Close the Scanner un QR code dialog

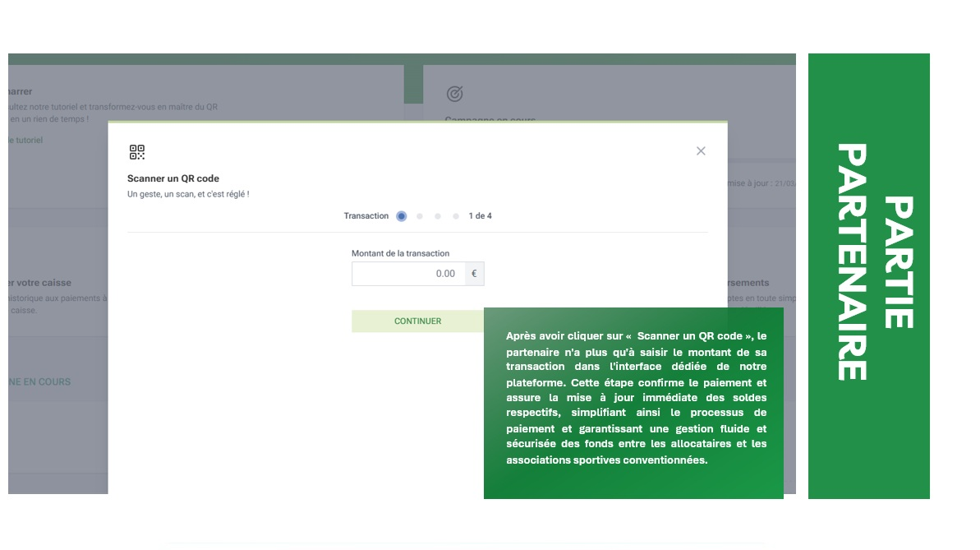click(701, 151)
